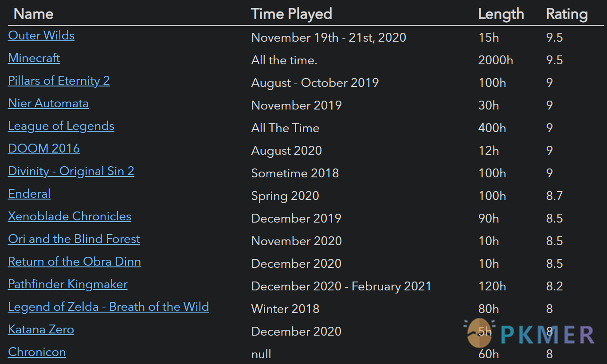Click the Katana Zero link
Screen dimensions: 607x364
point(41,329)
